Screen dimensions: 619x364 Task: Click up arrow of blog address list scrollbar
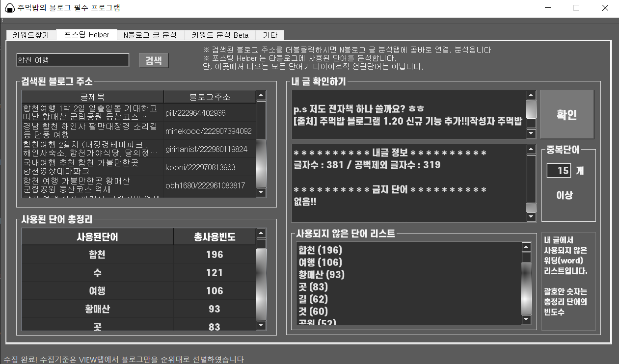click(x=261, y=96)
